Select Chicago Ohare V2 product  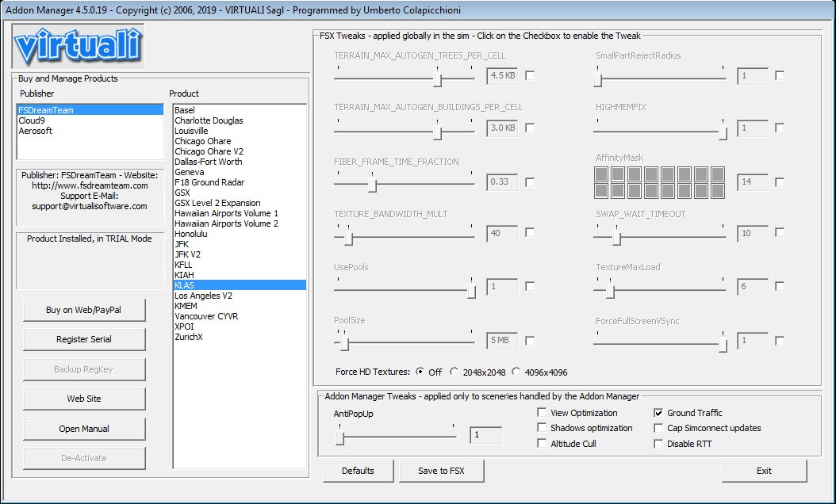click(240, 151)
